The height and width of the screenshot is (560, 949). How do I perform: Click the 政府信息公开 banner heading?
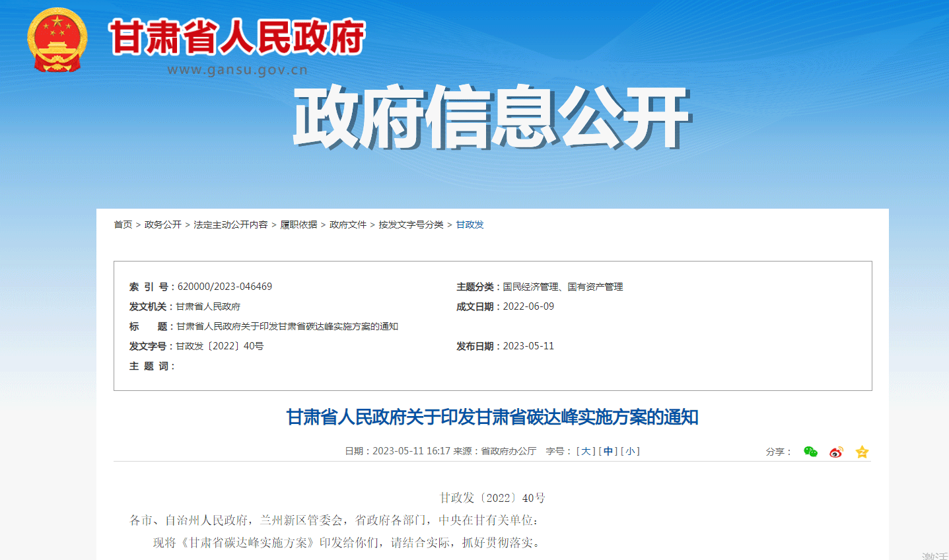click(x=491, y=118)
